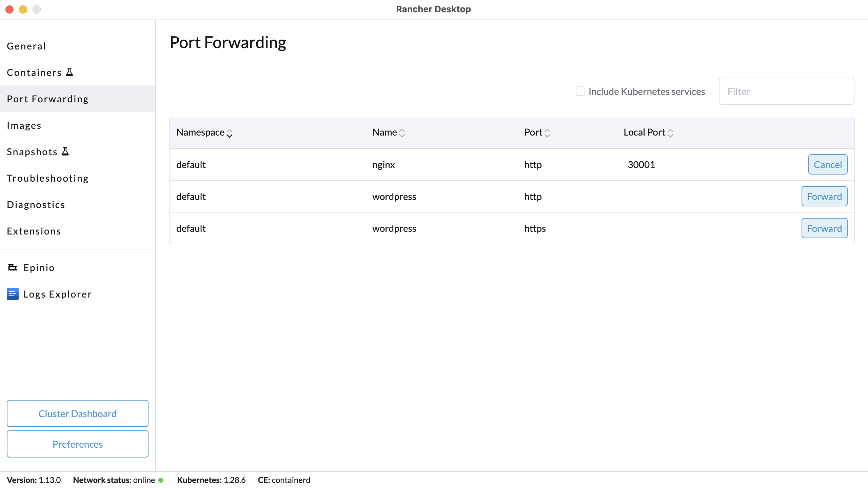Click default namespace in wordpress http row
This screenshot has width=868, height=488.
(191, 196)
